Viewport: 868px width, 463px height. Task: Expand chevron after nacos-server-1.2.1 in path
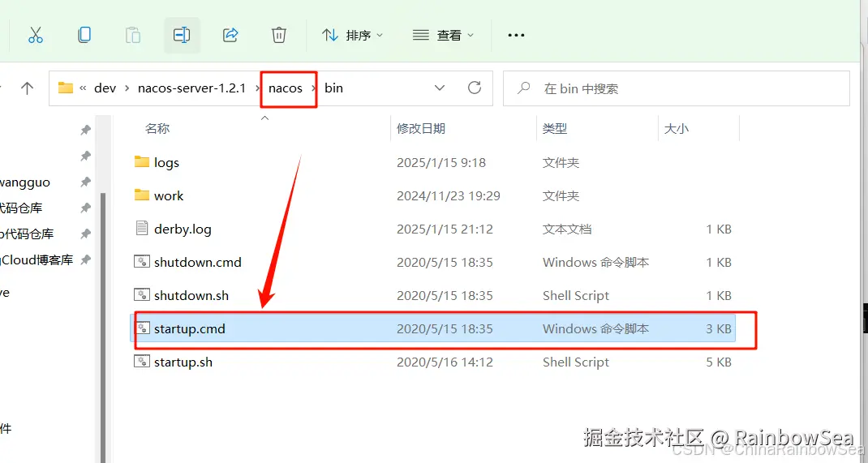point(257,88)
